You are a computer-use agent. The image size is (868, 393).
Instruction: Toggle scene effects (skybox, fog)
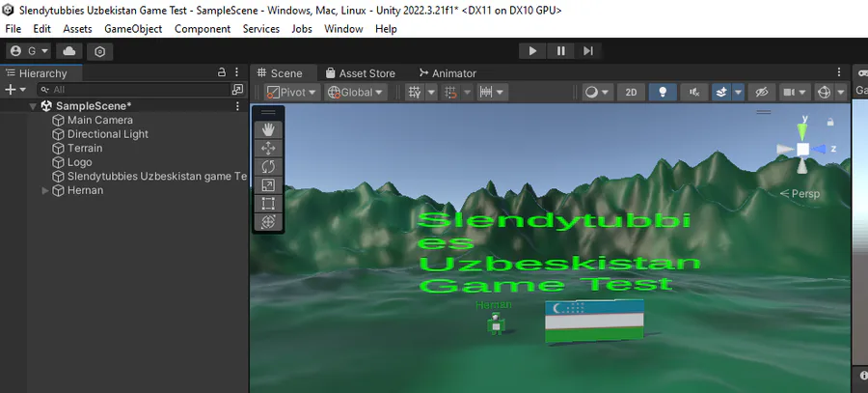click(x=721, y=92)
